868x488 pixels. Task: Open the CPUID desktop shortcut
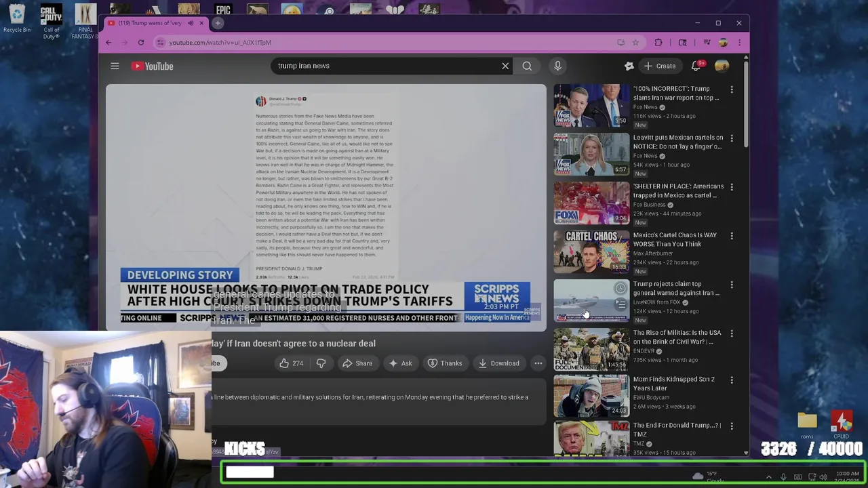842,425
